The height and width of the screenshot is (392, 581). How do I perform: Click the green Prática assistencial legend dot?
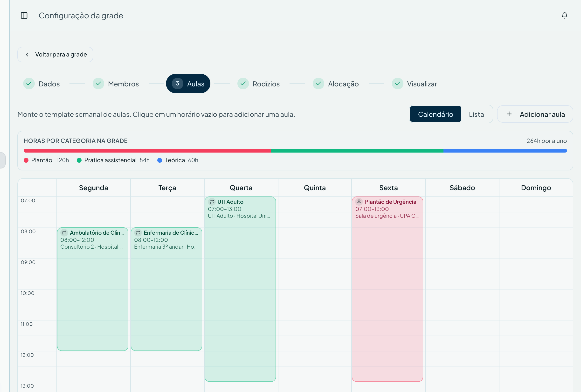pos(79,160)
